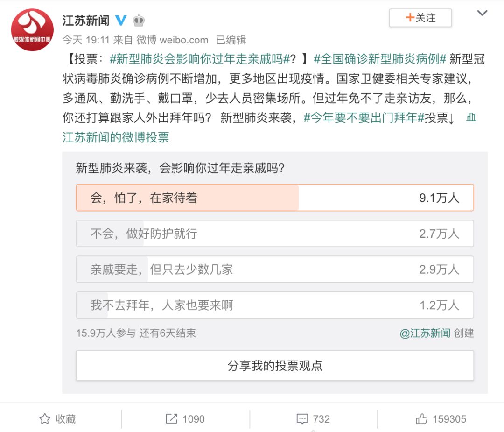
Task: Click 分享我的投票观点 button
Action: [275, 365]
